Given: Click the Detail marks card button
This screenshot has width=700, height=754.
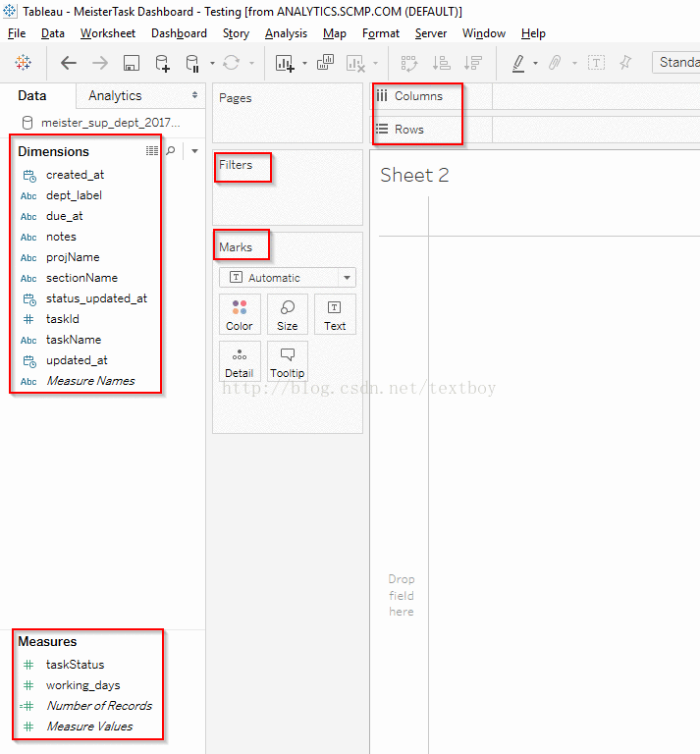Looking at the screenshot, I should (x=239, y=361).
